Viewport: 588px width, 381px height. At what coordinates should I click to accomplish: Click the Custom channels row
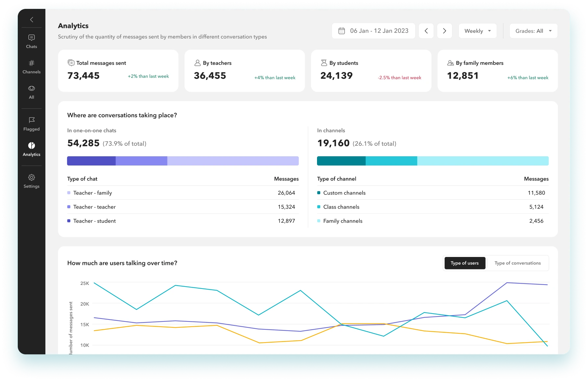click(432, 193)
